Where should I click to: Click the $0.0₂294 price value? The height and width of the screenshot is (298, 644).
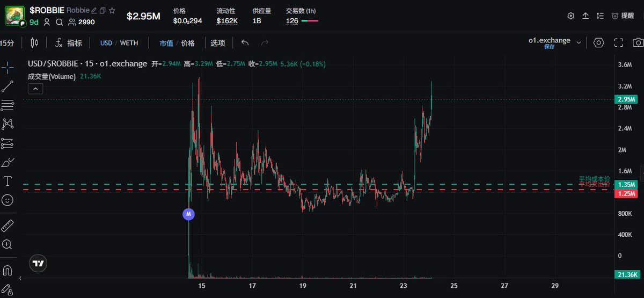[187, 20]
